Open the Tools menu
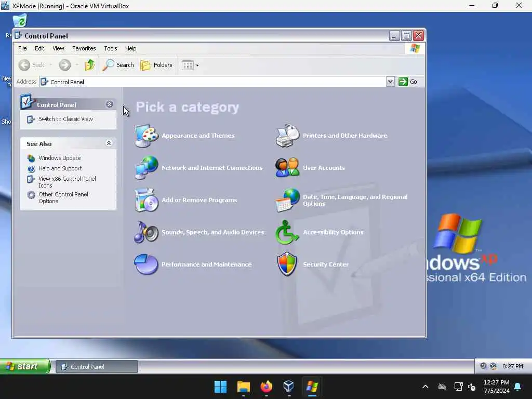 coord(111,48)
